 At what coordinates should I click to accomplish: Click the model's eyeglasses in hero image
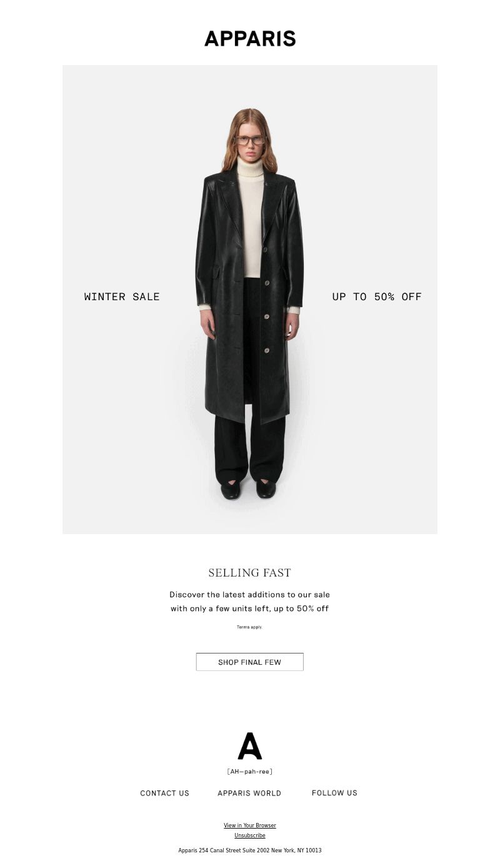click(x=250, y=139)
